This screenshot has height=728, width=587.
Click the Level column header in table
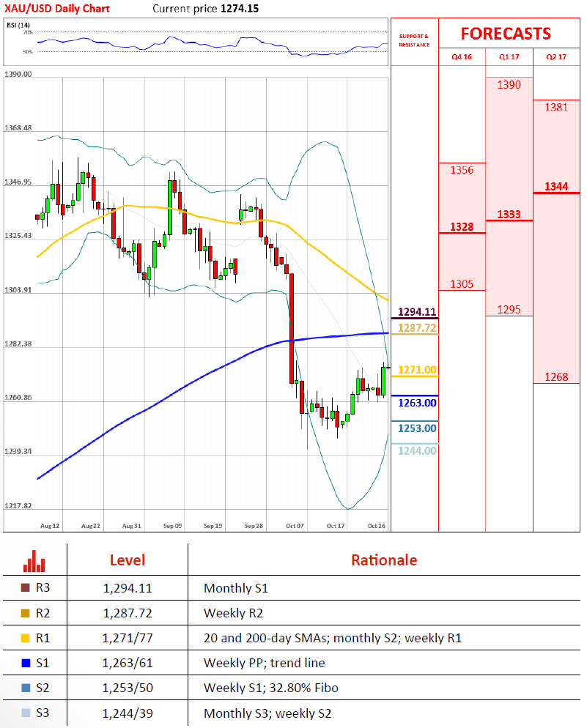coord(128,560)
